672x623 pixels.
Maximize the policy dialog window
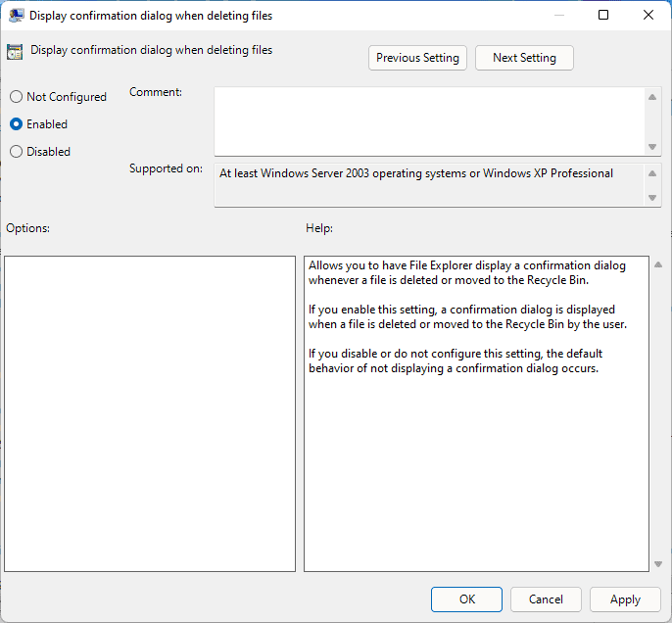tap(603, 15)
